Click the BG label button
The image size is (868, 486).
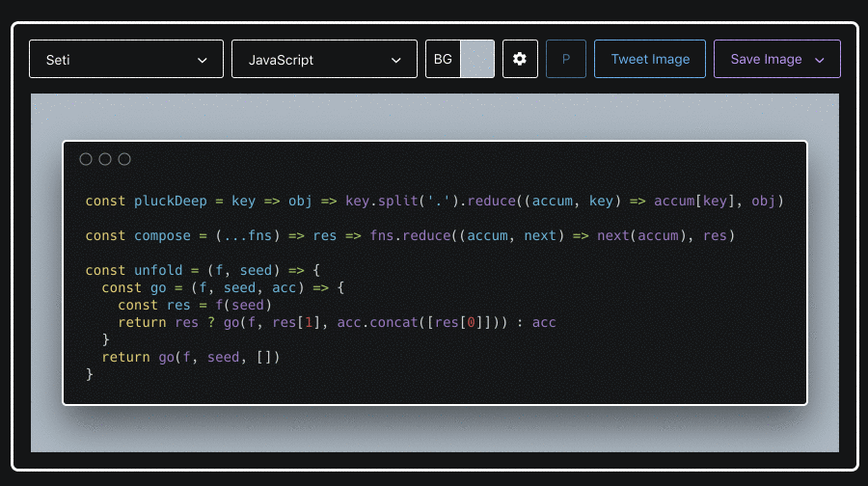443,59
